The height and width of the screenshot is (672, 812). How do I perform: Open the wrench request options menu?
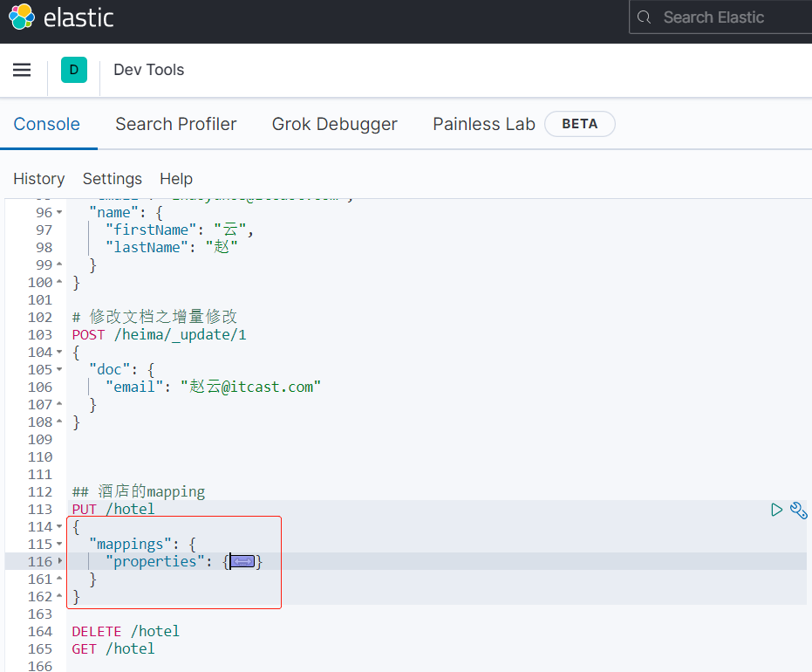tap(798, 510)
